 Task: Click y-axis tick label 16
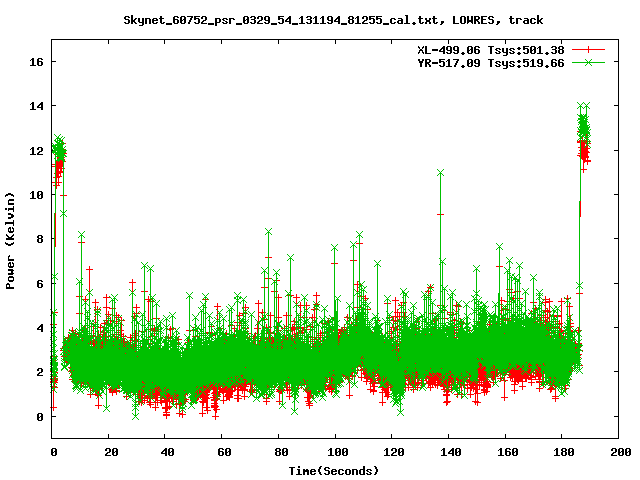tap(37, 62)
